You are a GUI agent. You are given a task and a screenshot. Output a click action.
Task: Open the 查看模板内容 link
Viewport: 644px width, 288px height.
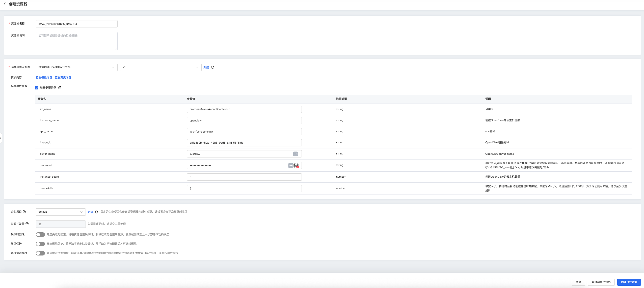click(44, 77)
